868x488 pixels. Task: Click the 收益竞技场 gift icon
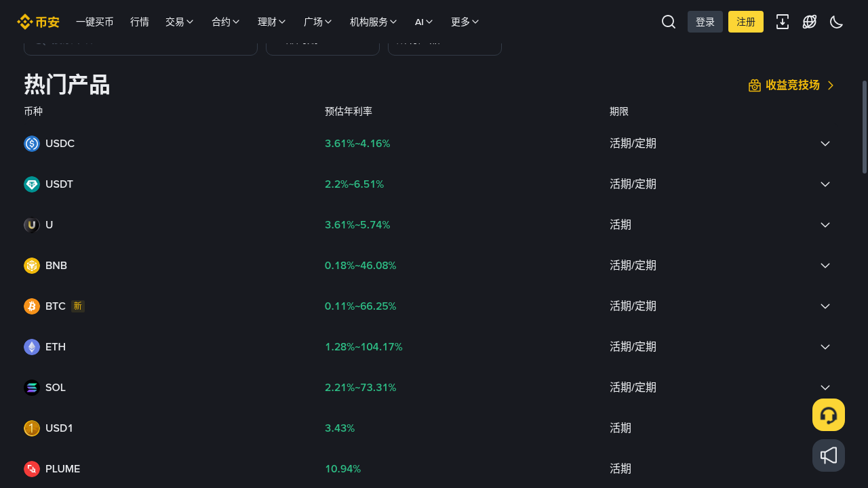755,85
